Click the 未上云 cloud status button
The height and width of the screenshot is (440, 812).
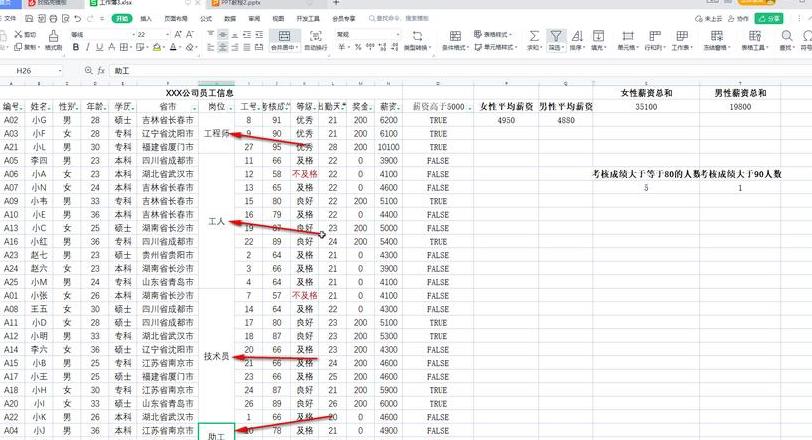coord(708,19)
